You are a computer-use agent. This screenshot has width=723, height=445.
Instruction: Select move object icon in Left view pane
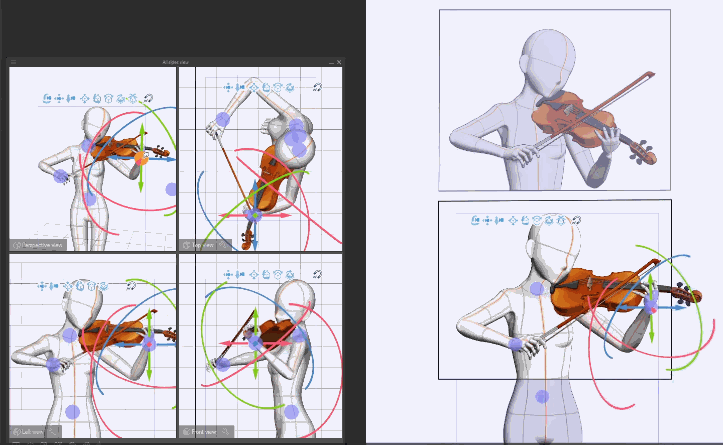point(68,286)
